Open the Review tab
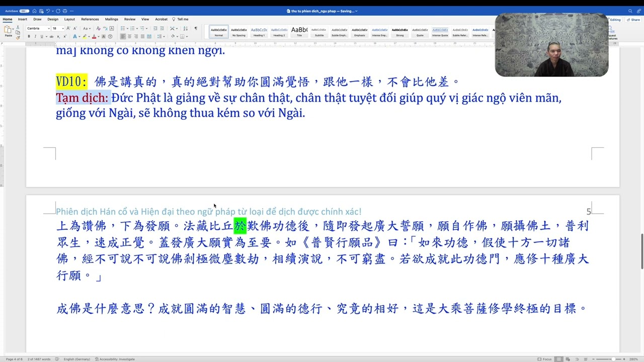The image size is (644, 362). point(130,19)
